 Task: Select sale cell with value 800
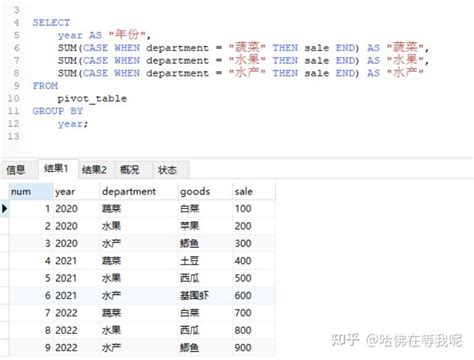(254, 330)
